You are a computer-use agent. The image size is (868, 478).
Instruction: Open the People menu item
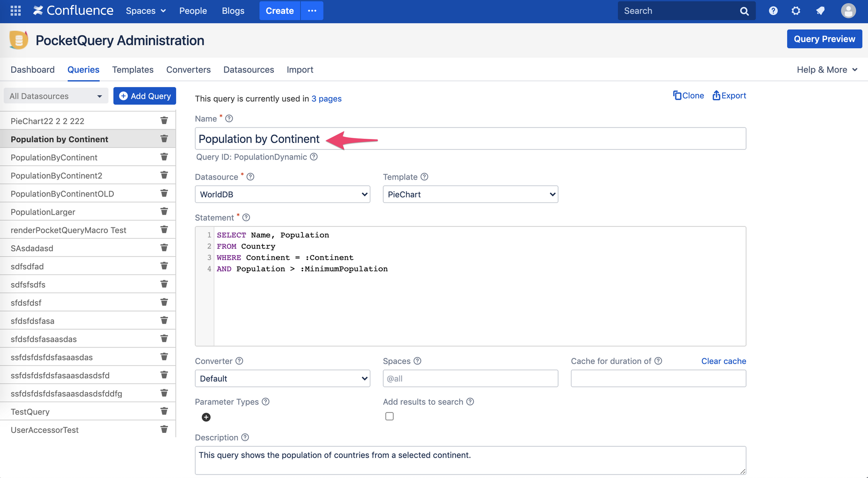point(193,11)
